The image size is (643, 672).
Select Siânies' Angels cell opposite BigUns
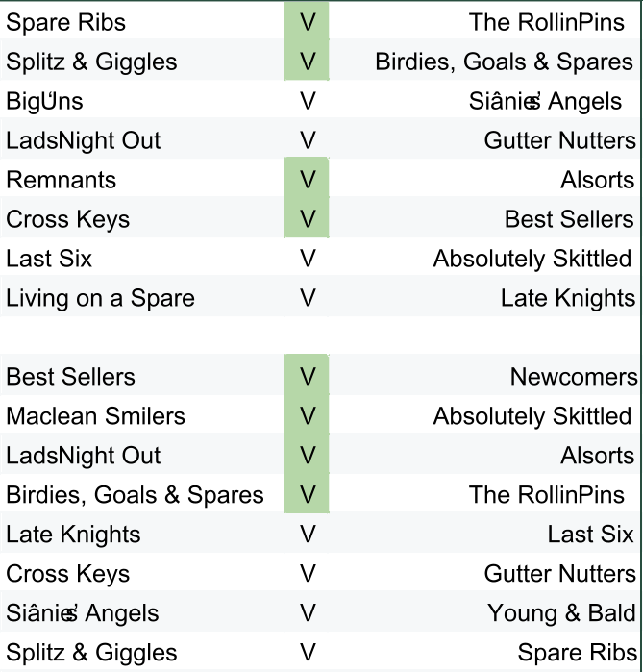pyautogui.click(x=545, y=101)
